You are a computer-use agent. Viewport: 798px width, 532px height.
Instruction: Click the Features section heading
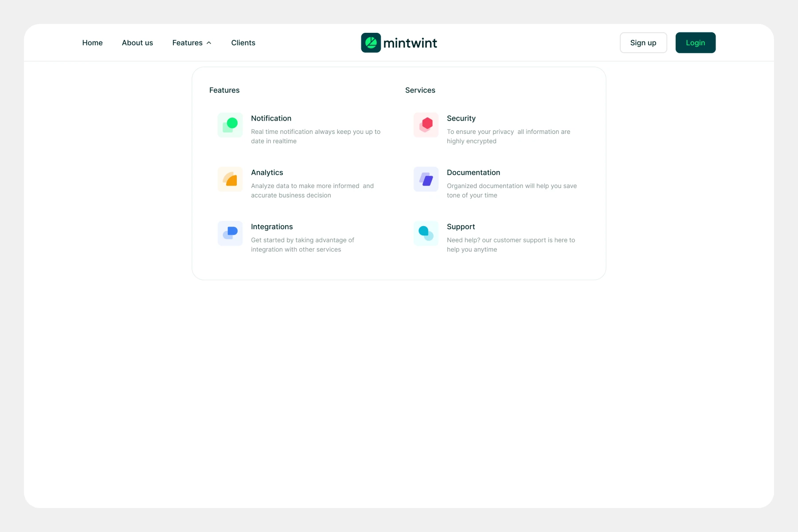pos(224,90)
